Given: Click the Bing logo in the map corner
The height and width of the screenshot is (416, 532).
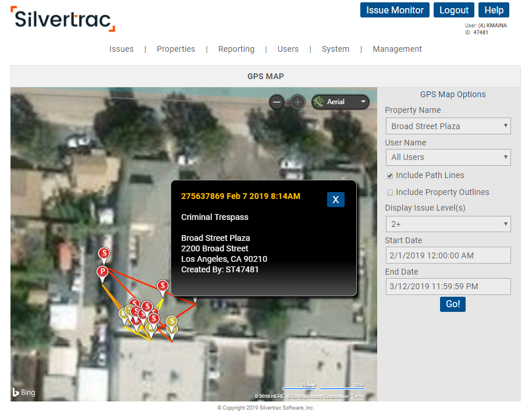Looking at the screenshot, I should click(23, 393).
